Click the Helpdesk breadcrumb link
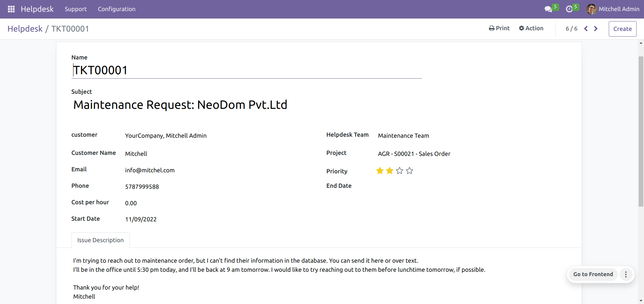The height and width of the screenshot is (304, 644). pos(25,29)
